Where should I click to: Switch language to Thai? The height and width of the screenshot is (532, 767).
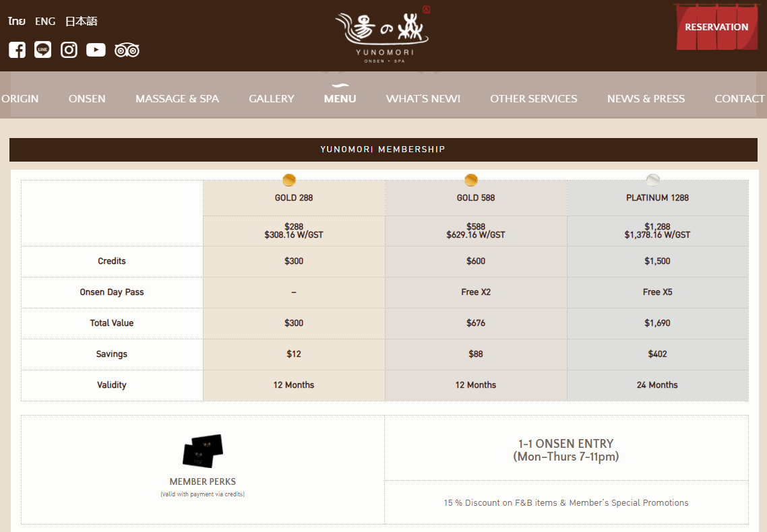click(17, 22)
